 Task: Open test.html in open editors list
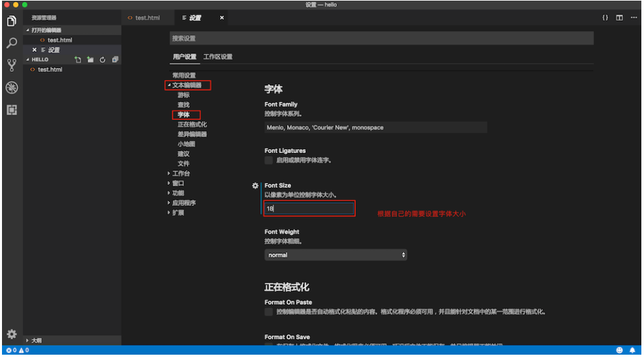(x=60, y=40)
